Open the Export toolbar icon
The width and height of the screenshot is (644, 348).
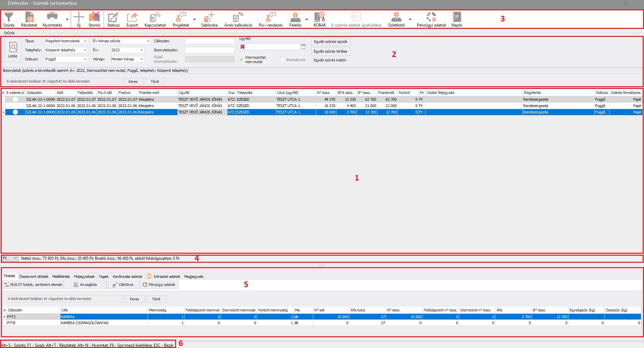pos(132,17)
